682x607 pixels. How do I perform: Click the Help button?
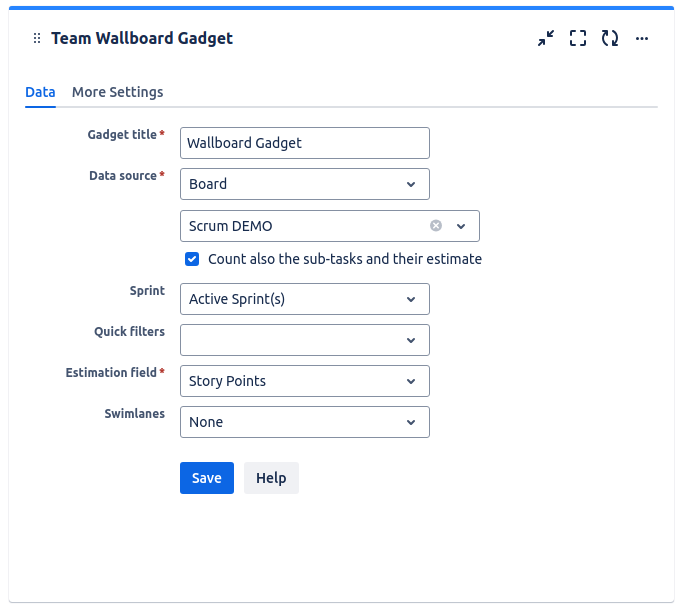pos(271,478)
